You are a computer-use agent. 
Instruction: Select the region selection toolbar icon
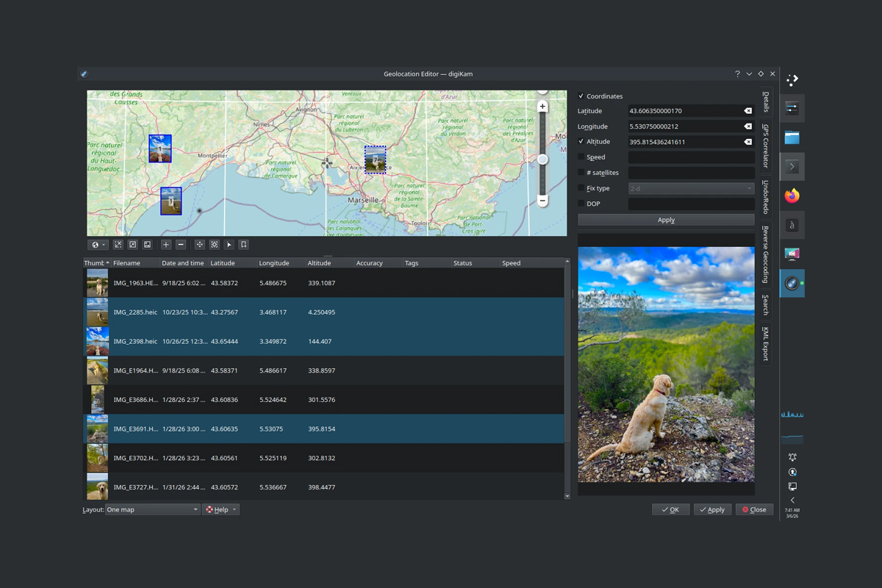pos(214,245)
